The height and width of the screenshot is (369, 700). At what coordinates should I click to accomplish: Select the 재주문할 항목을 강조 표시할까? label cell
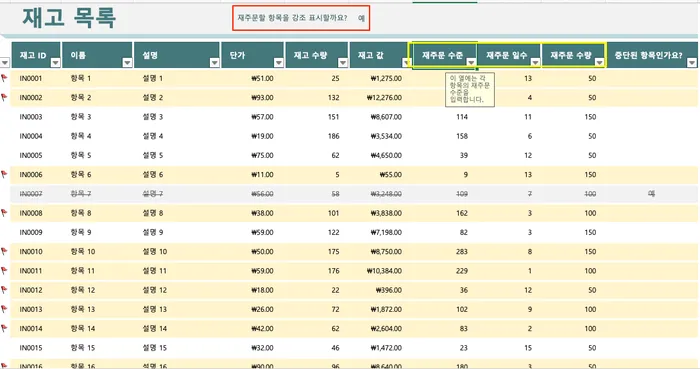pos(292,18)
